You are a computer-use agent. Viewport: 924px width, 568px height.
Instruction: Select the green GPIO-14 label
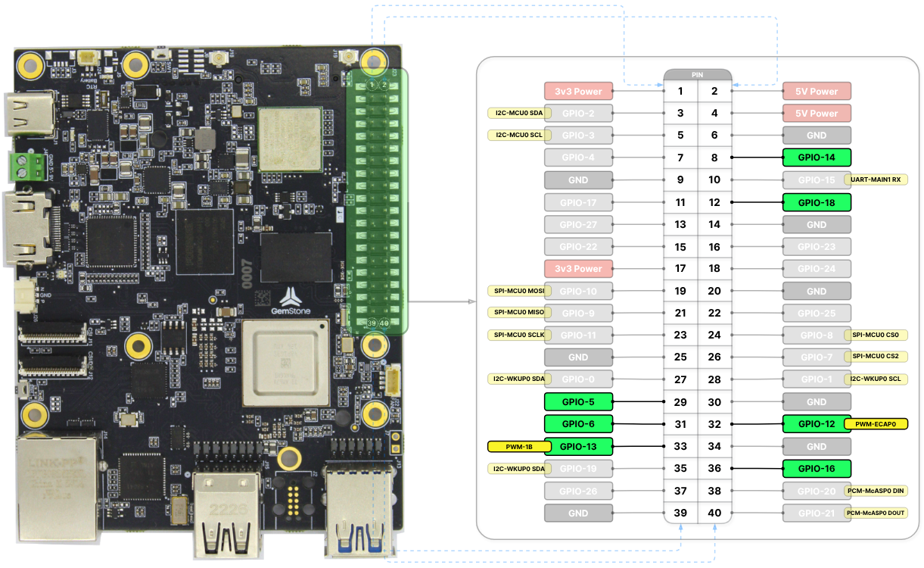[x=817, y=158]
